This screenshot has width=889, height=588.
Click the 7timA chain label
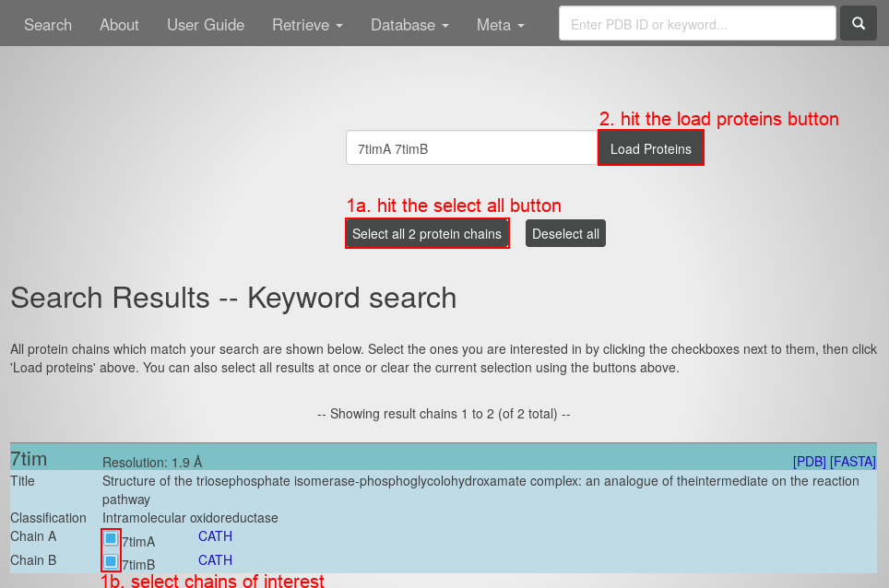[138, 542]
